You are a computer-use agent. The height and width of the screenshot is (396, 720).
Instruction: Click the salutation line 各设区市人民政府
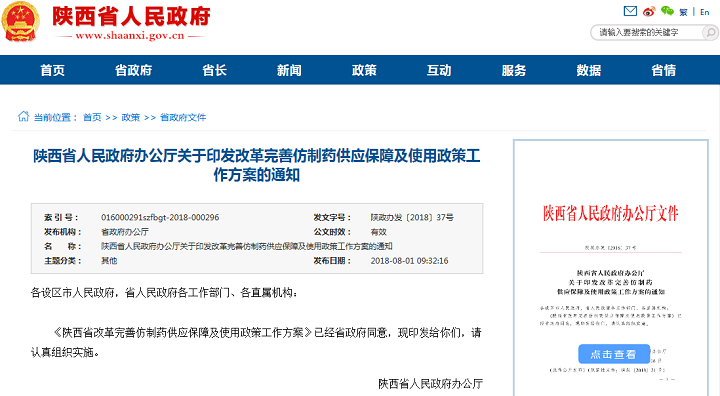(164, 293)
